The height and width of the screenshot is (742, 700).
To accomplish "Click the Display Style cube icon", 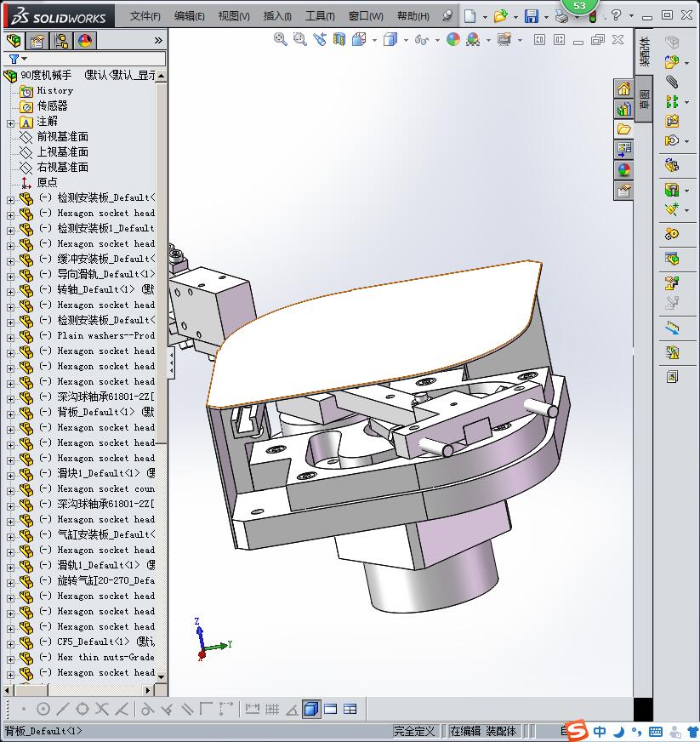I will (390, 39).
